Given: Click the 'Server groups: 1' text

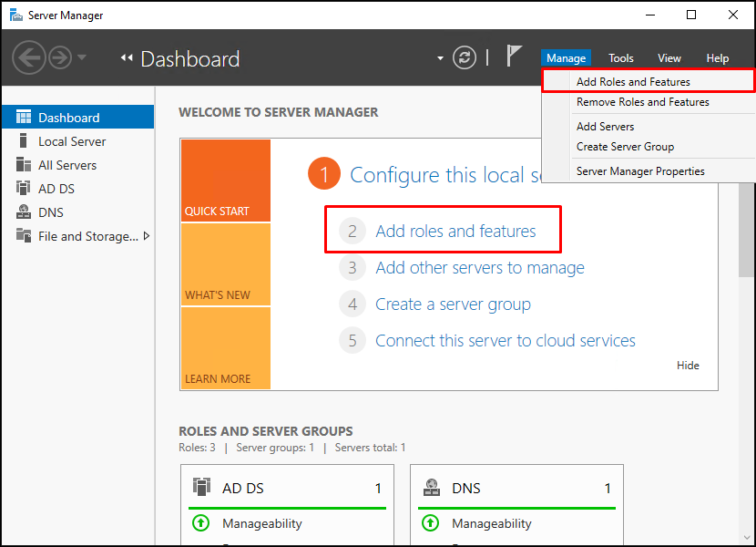Looking at the screenshot, I should [x=275, y=448].
